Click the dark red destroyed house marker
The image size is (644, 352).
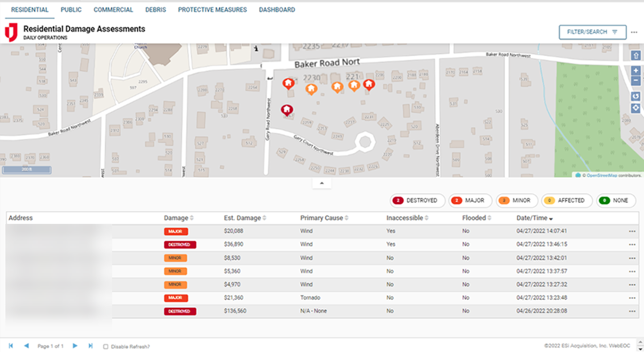tap(287, 110)
